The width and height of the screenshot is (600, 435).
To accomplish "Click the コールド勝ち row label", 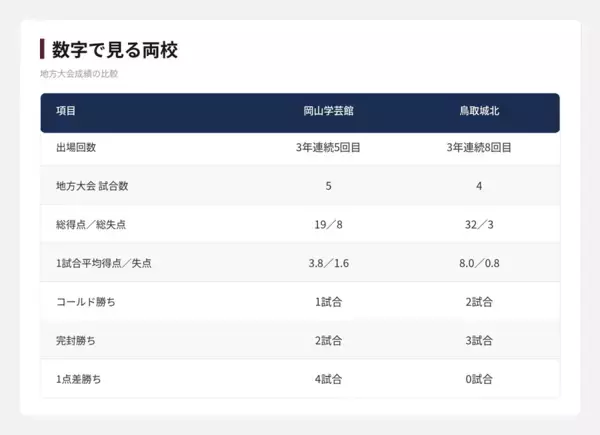I will click(x=86, y=302).
